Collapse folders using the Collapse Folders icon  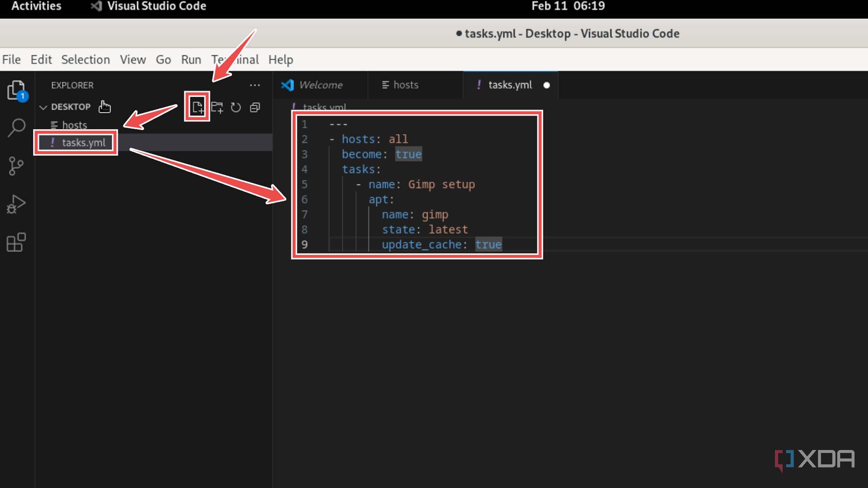tap(255, 107)
